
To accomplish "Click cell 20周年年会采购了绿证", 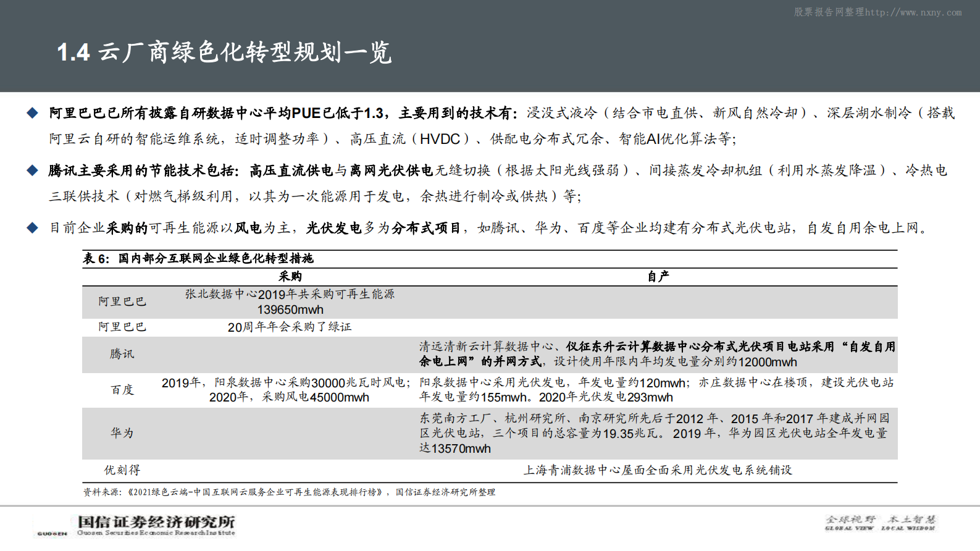I will (x=290, y=327).
